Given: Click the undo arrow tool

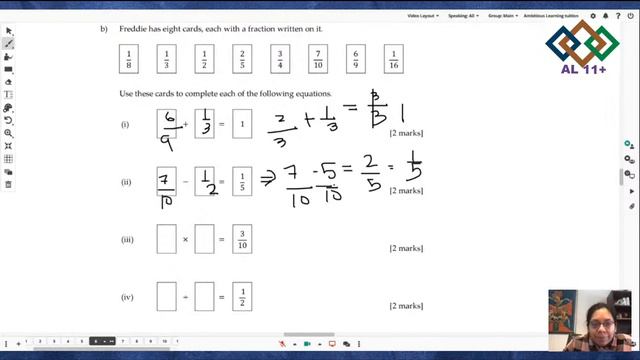Looking at the screenshot, I should [9, 120].
